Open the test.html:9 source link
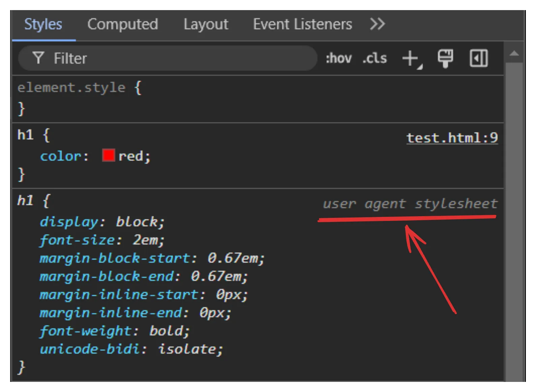 (452, 138)
